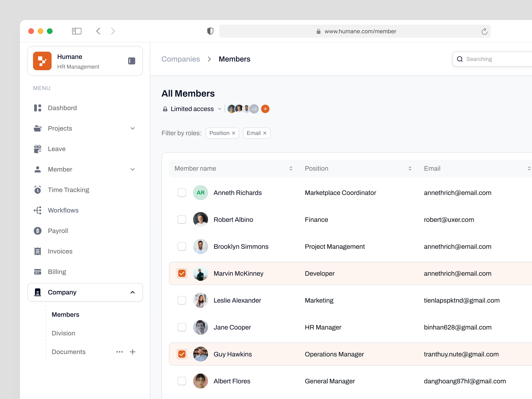Collapse the Company section
The width and height of the screenshot is (532, 399).
coord(132,292)
